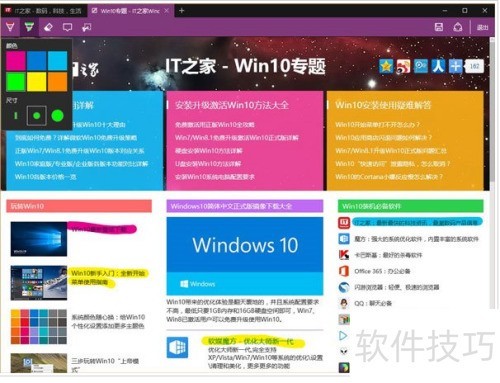Click Windows10简体中文正式版镜像下载大全 header
Viewport: 500px width, 383px height.
(x=245, y=206)
